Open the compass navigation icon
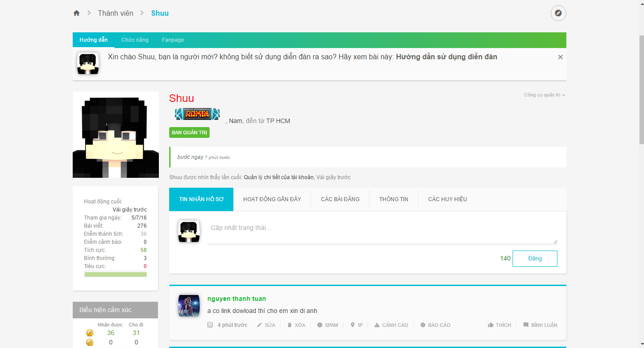Viewport: 644px width, 348px height. pyautogui.click(x=558, y=13)
